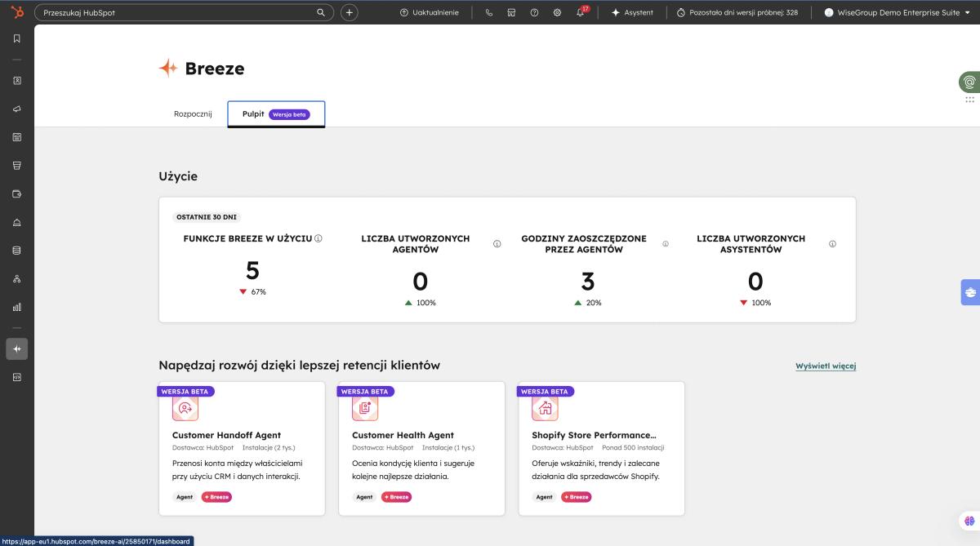Open the Data Management database icon
Viewport: 980px width, 546px height.
pyautogui.click(x=17, y=251)
